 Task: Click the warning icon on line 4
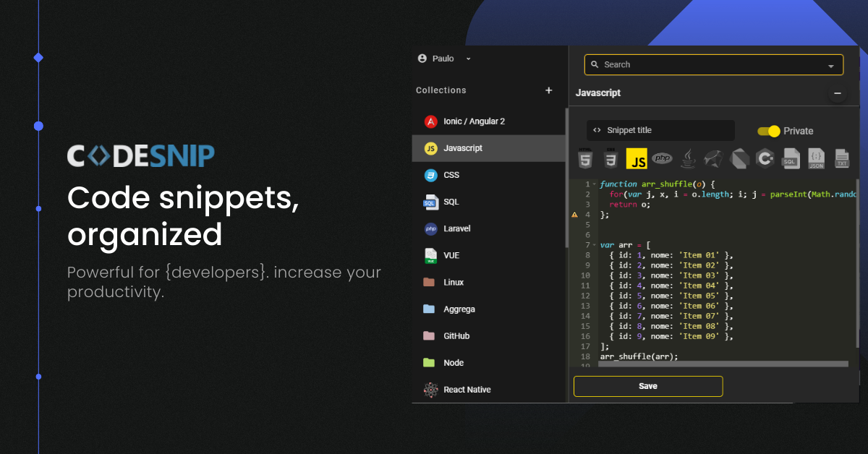click(575, 215)
